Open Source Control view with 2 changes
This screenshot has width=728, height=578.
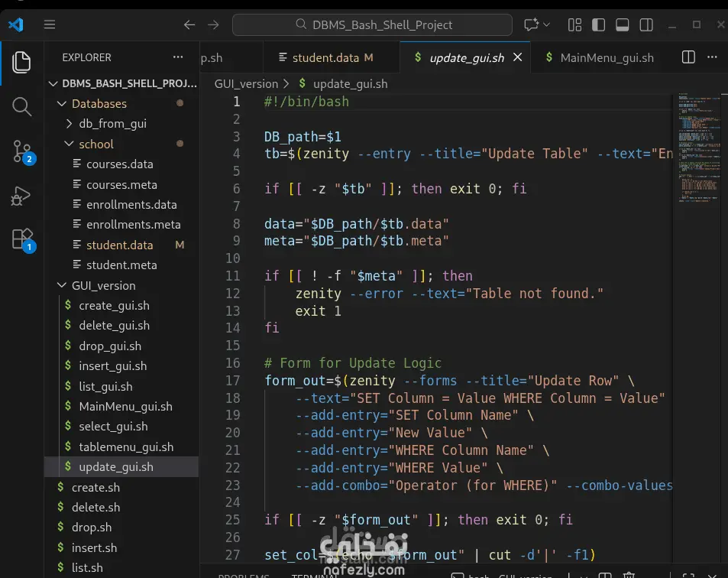pos(21,151)
